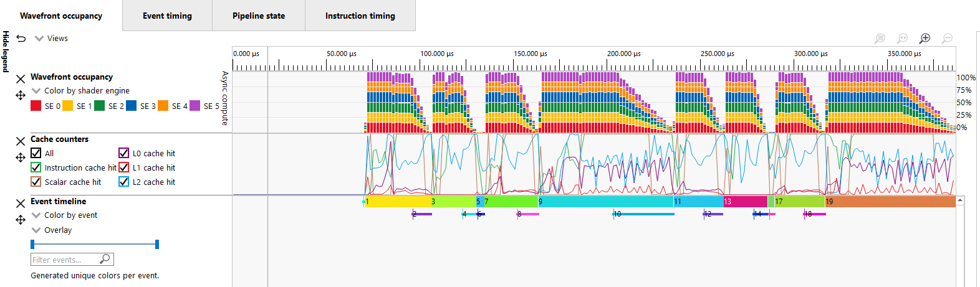980x287 pixels.
Task: Click the 100.000 µs ruler label
Action: point(436,54)
